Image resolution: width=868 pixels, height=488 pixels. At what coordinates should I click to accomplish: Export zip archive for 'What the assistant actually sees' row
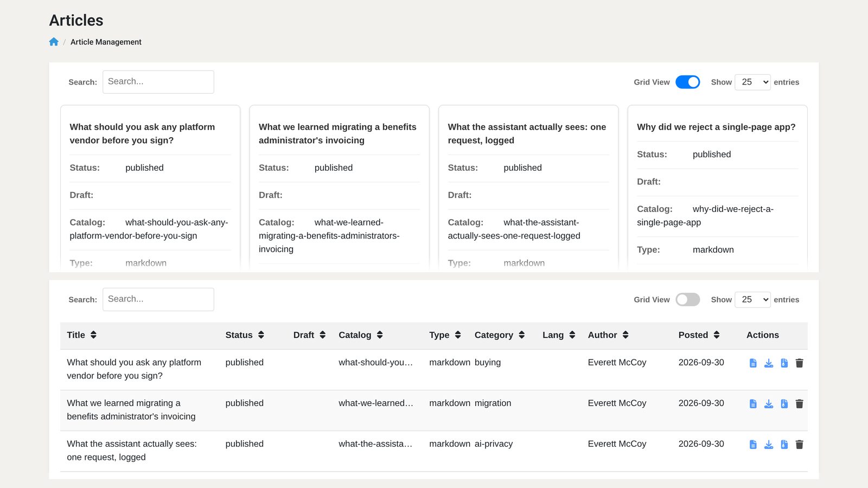[784, 445]
